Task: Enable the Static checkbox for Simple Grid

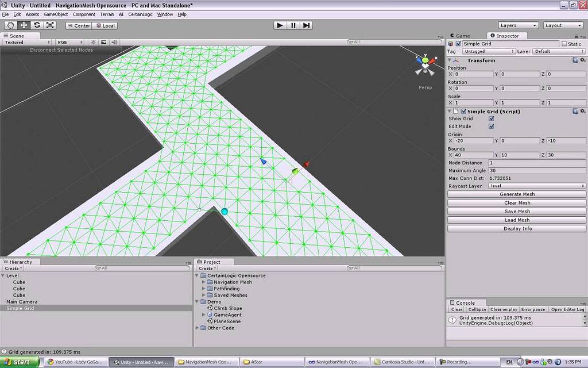Action: (564, 44)
